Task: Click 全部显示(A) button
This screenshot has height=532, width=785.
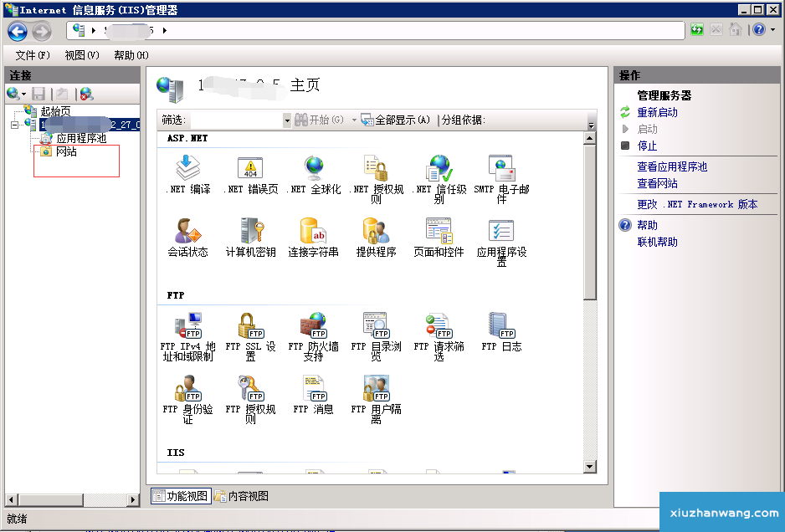Action: coord(396,120)
